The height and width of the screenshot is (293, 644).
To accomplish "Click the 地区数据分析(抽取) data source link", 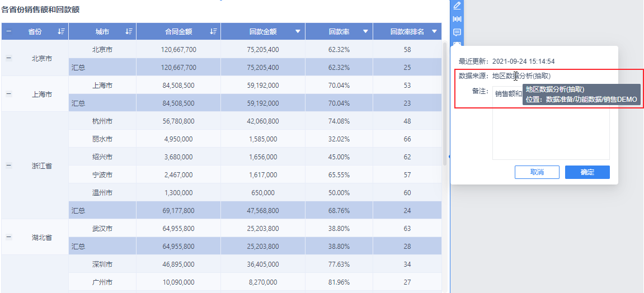I will tap(521, 76).
